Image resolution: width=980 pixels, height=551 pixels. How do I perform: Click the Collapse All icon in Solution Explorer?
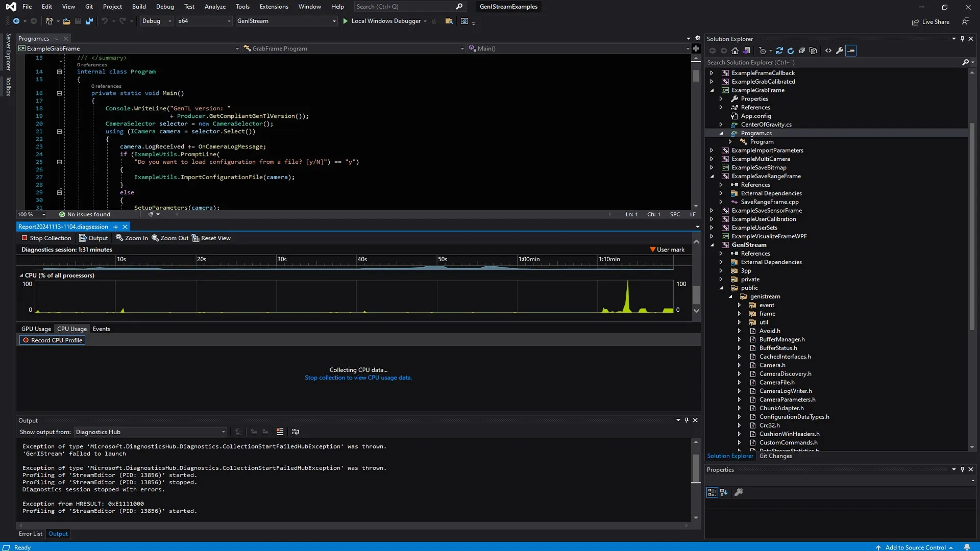point(802,51)
